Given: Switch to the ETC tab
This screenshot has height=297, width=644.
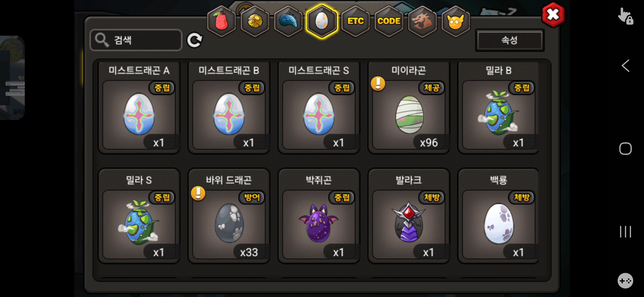Looking at the screenshot, I should point(355,21).
